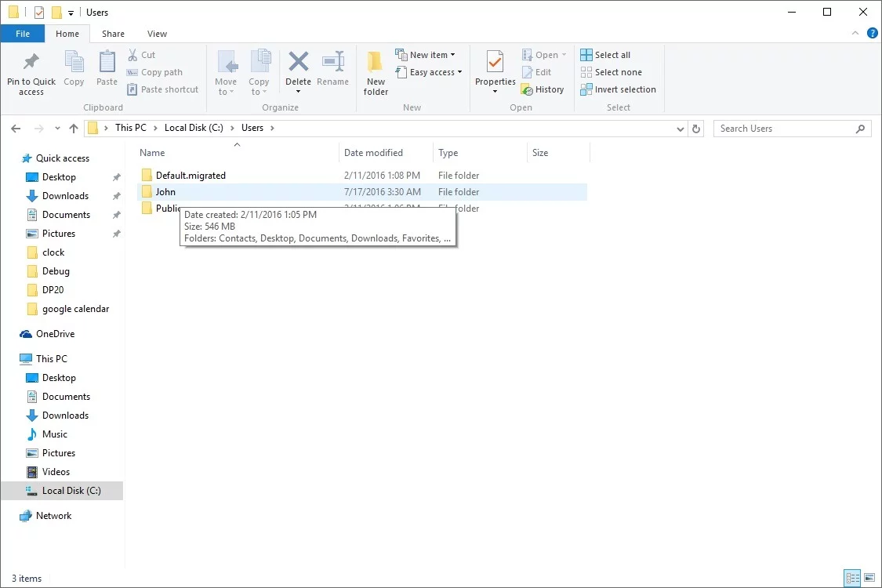Click the Delete X icon

click(x=298, y=61)
